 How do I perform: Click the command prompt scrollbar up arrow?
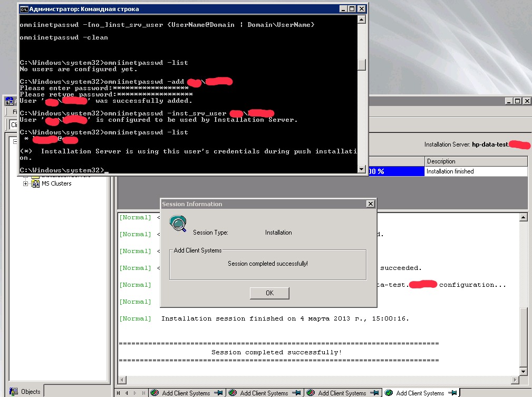click(362, 20)
